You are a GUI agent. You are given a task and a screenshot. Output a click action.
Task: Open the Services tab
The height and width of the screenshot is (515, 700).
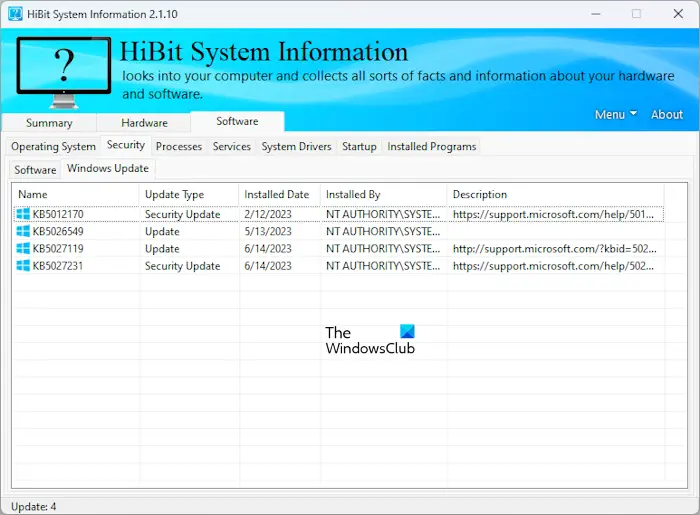[x=232, y=147]
